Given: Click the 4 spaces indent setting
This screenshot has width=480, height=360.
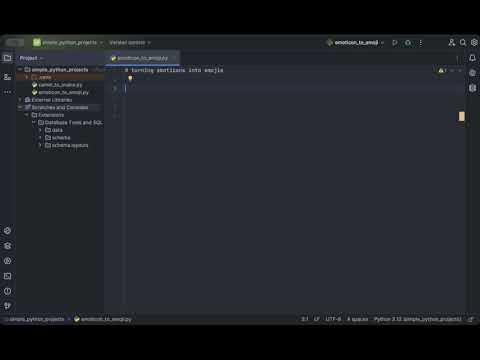Looking at the screenshot, I should [x=358, y=319].
